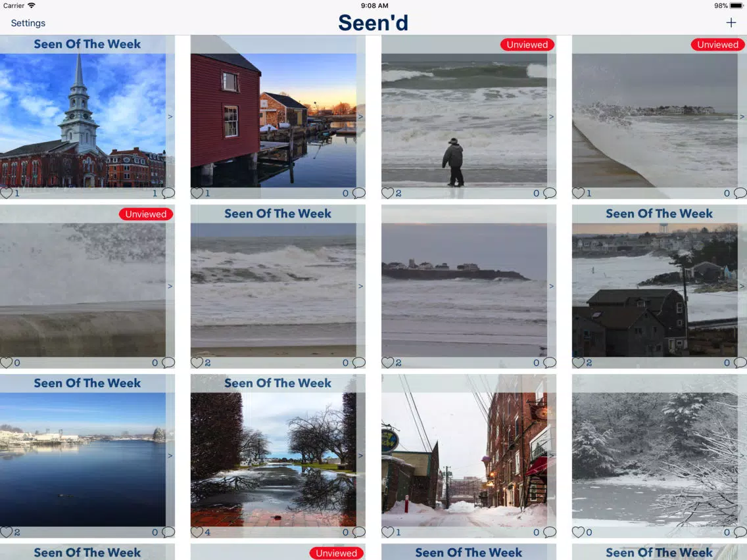Tap chevron beside red boathouse photo

(x=360, y=117)
